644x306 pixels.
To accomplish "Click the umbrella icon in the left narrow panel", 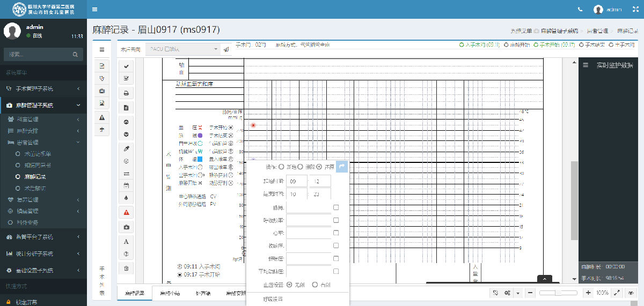I will [x=102, y=129].
